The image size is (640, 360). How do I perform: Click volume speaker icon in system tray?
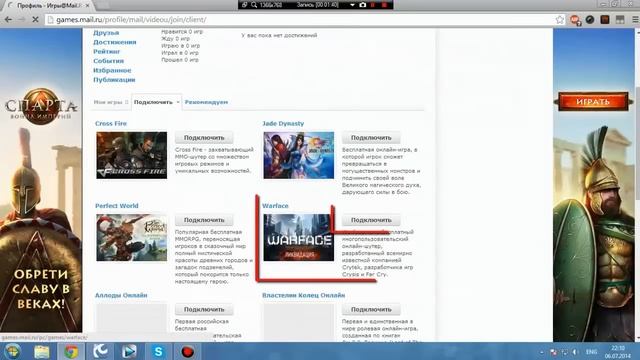point(575,352)
